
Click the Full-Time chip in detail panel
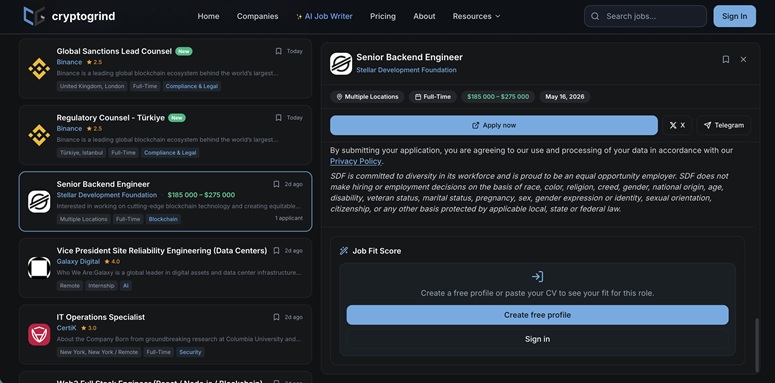coord(432,97)
